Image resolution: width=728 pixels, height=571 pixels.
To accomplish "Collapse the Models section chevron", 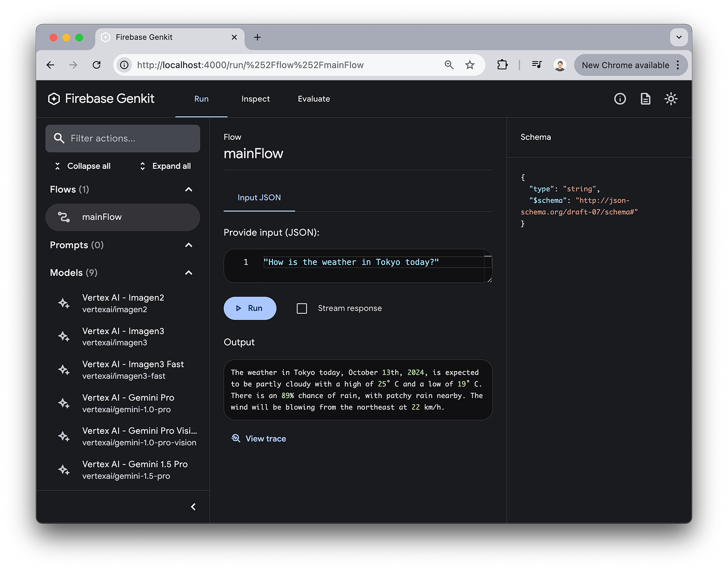I will [x=189, y=273].
